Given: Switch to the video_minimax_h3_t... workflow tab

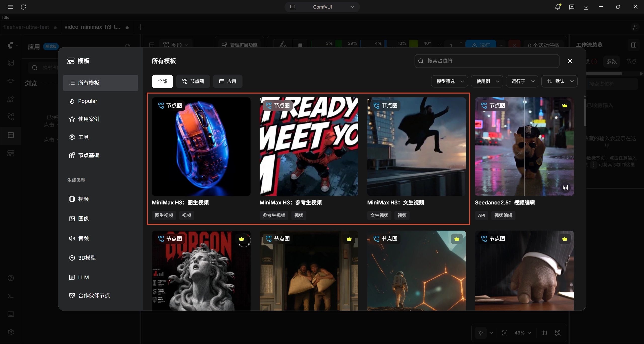Looking at the screenshot, I should pyautogui.click(x=97, y=27).
